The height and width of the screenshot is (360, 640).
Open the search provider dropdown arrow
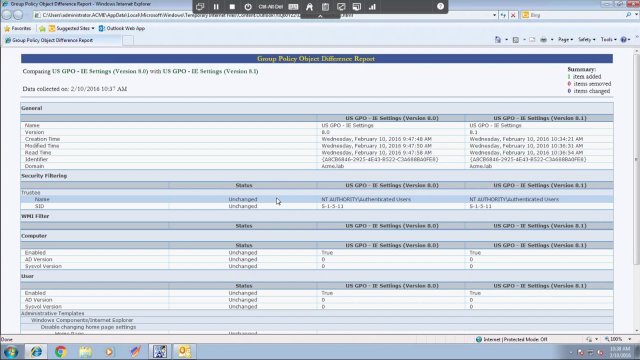(636, 15)
